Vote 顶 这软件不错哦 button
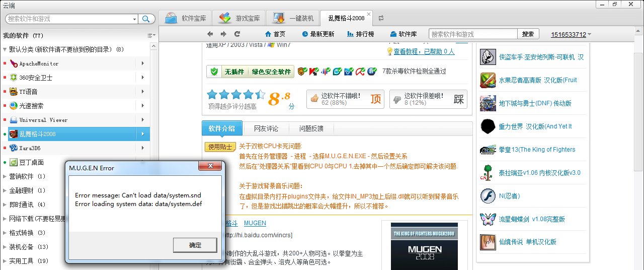Image resolution: width=644 pixels, height=270 pixels. [x=345, y=99]
